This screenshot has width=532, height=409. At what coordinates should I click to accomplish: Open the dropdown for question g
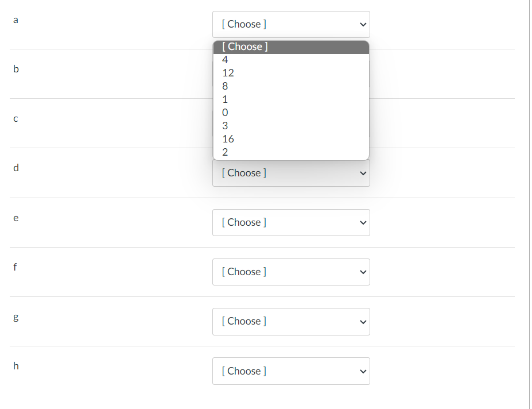click(x=291, y=321)
